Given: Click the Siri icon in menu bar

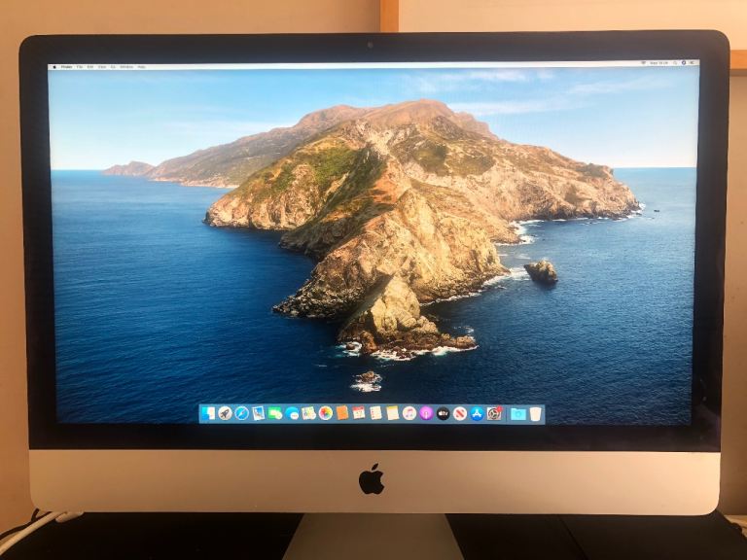Looking at the screenshot, I should pyautogui.click(x=684, y=63).
